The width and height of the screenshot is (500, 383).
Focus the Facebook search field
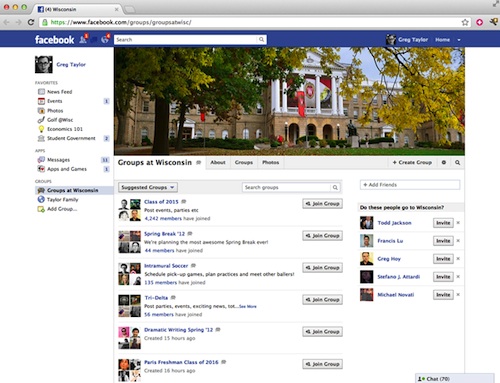pyautogui.click(x=186, y=40)
